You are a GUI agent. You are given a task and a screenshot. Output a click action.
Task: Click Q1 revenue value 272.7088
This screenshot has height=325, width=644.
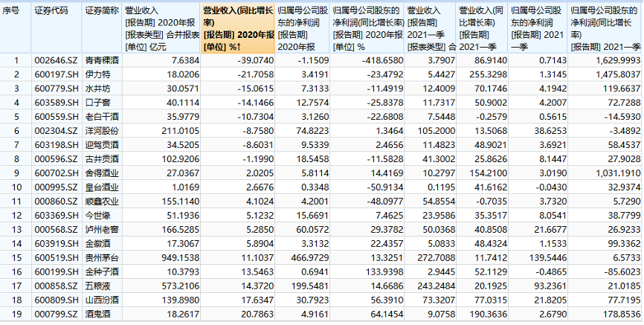pos(437,257)
